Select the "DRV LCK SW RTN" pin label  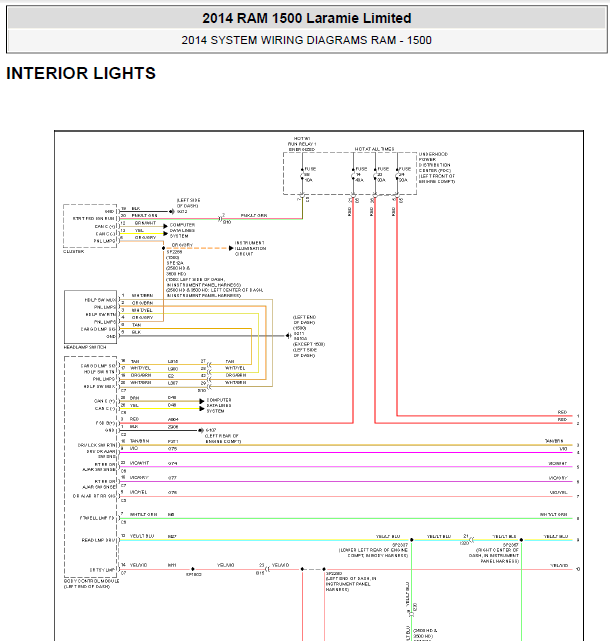[x=97, y=445]
